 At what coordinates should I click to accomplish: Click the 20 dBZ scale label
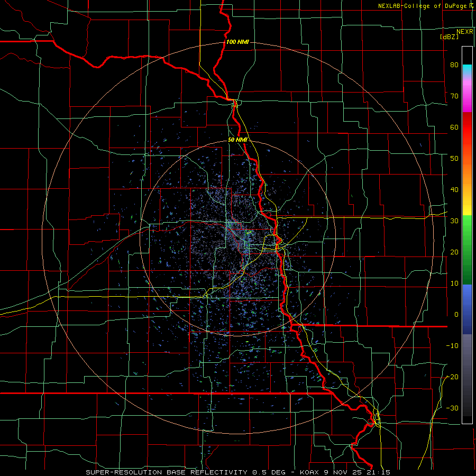[x=454, y=252]
